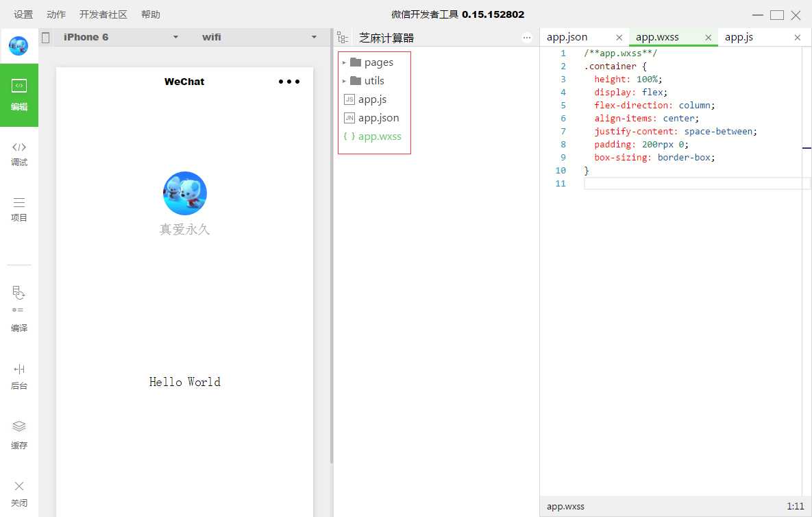812x517 pixels.
Task: Place cursor on empty line 11
Action: 696,183
